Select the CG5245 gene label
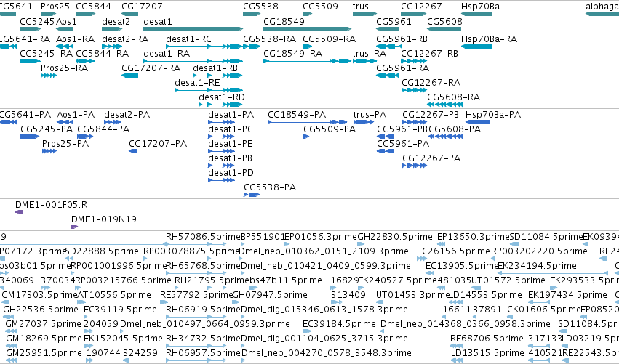619x364 pixels. click(37, 21)
